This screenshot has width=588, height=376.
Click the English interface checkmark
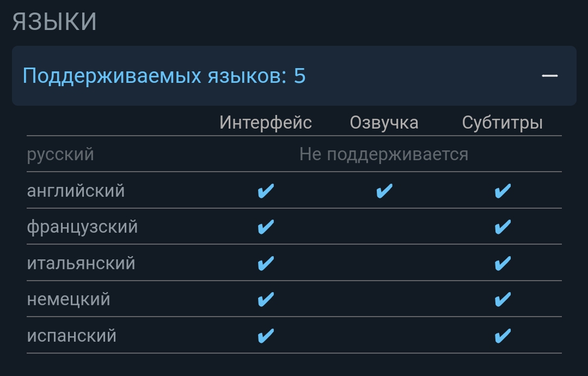click(266, 191)
